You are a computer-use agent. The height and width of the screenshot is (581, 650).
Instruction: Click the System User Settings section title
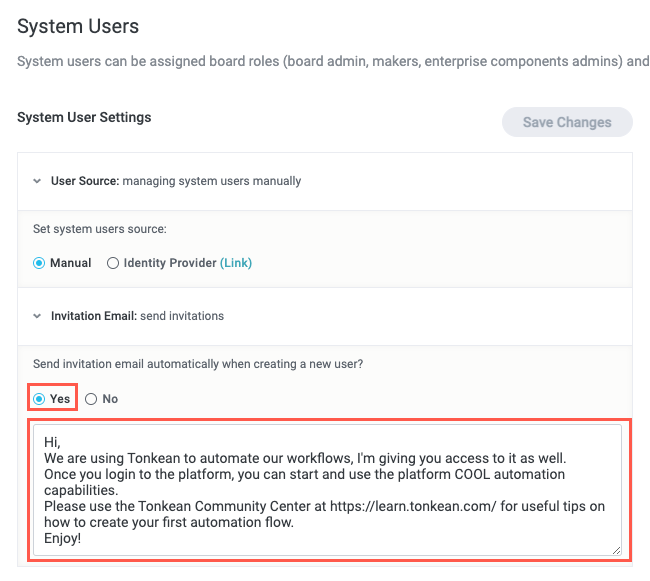pyautogui.click(x=84, y=117)
